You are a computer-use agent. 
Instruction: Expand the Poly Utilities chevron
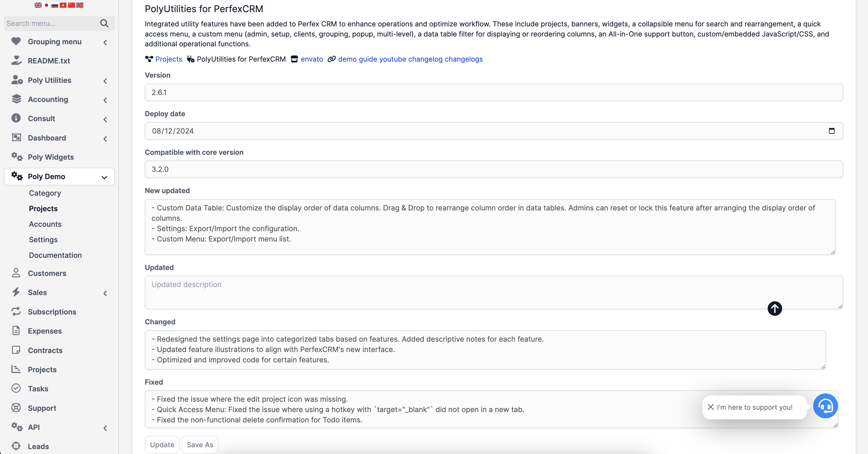tap(105, 81)
